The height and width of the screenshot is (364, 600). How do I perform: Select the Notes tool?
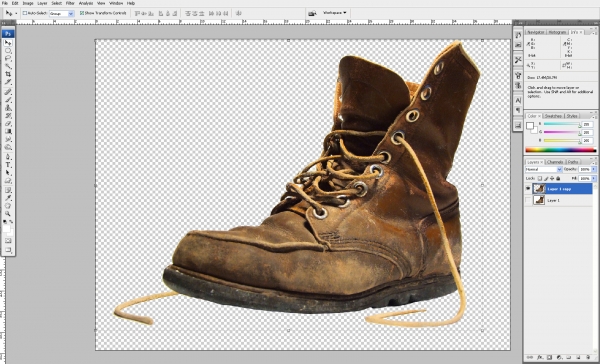8,190
